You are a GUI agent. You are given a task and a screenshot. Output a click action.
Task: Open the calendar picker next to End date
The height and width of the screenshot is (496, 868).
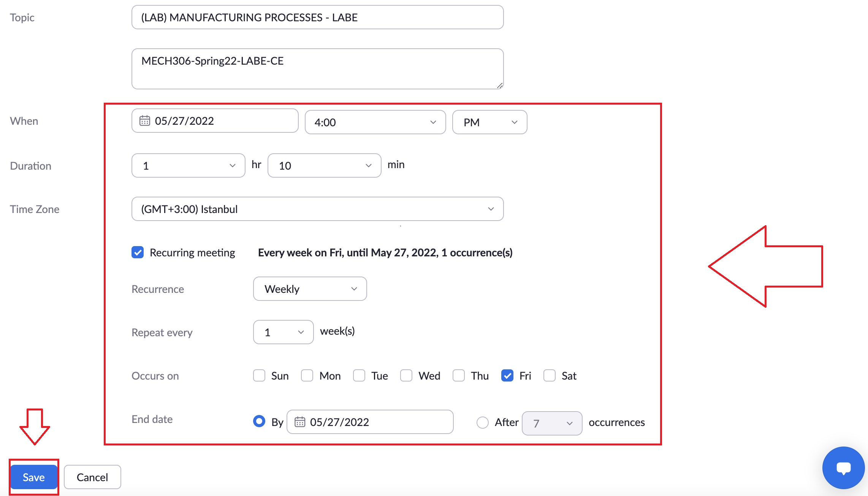(300, 422)
